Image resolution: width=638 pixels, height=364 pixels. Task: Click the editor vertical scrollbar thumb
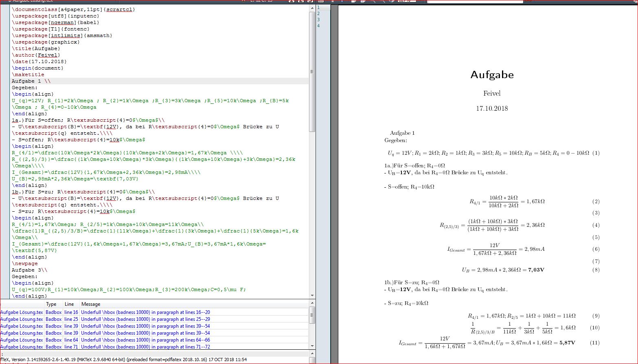point(312,72)
